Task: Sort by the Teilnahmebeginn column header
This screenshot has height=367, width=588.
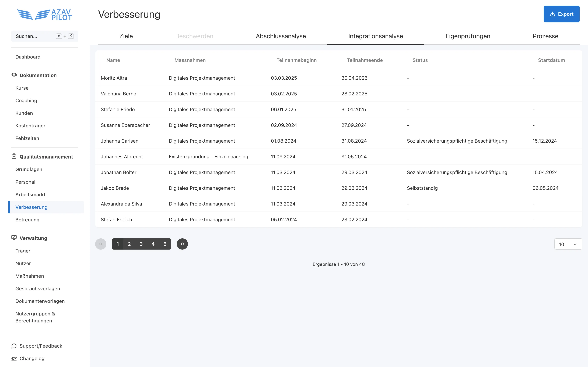Action: 296,60
